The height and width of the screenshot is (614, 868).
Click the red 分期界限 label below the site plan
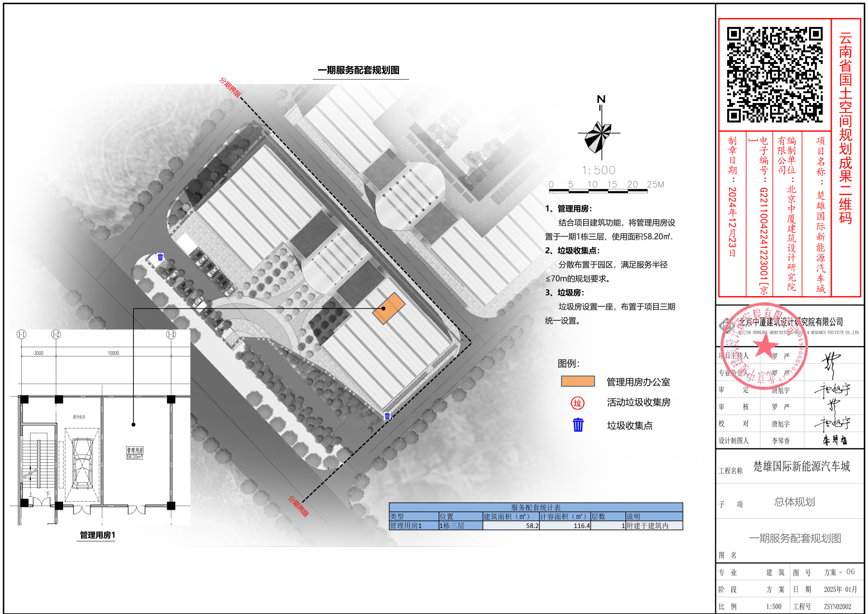[298, 507]
